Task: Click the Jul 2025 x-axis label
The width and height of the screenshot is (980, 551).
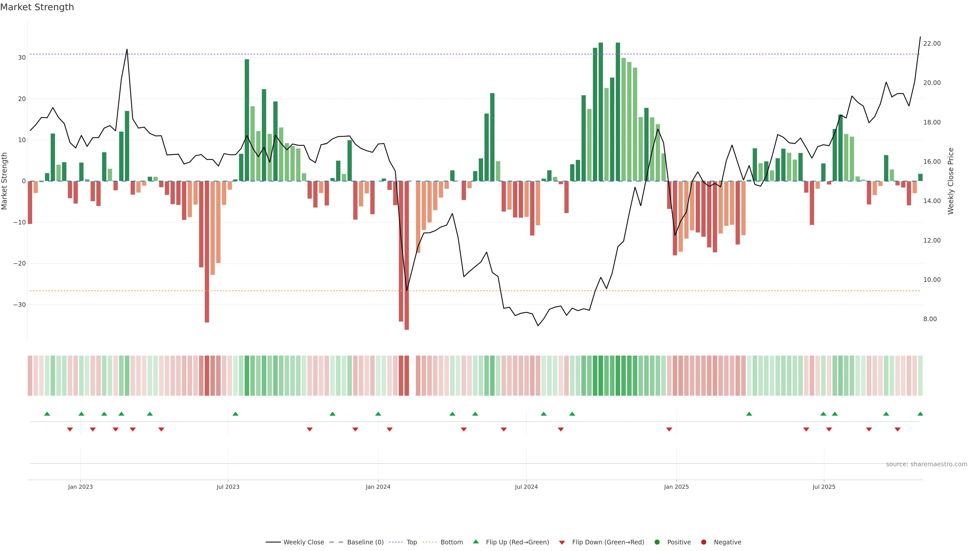Action: coord(824,487)
